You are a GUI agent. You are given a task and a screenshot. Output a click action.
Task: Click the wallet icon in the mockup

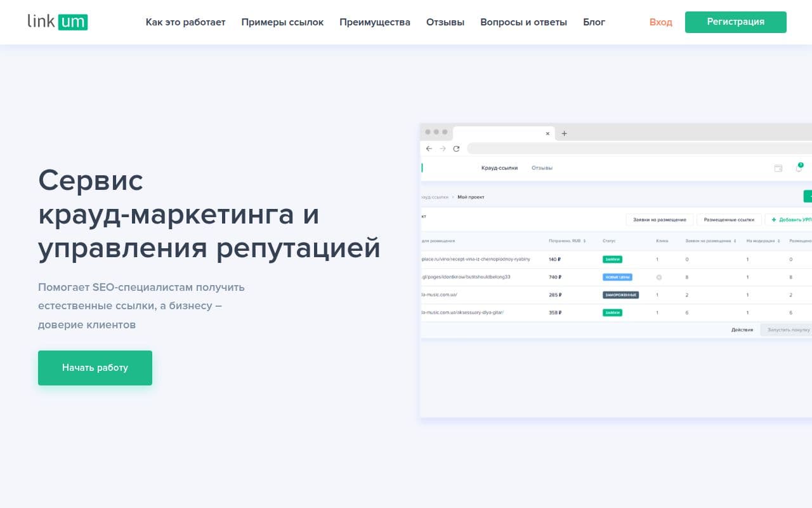click(778, 168)
